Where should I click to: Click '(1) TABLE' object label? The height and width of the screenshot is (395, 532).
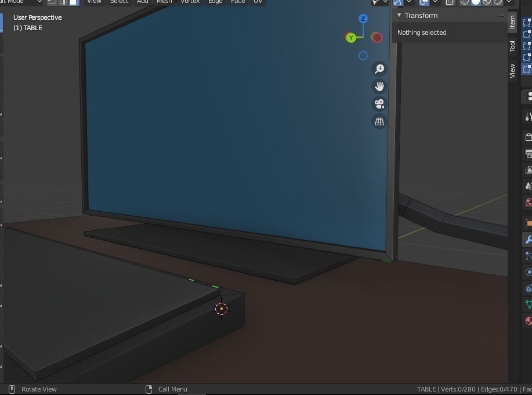(x=28, y=28)
